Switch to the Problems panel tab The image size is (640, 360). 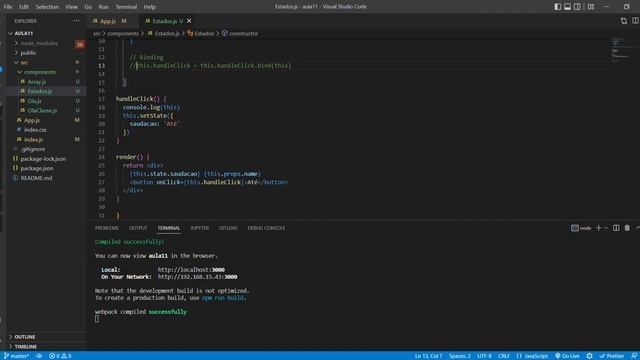(107, 228)
